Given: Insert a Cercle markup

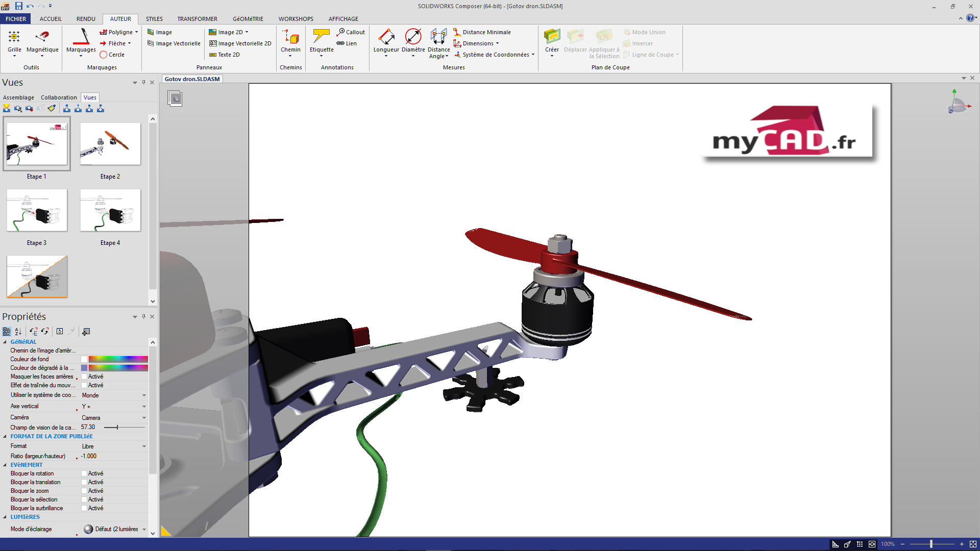Looking at the screenshot, I should click(112, 55).
